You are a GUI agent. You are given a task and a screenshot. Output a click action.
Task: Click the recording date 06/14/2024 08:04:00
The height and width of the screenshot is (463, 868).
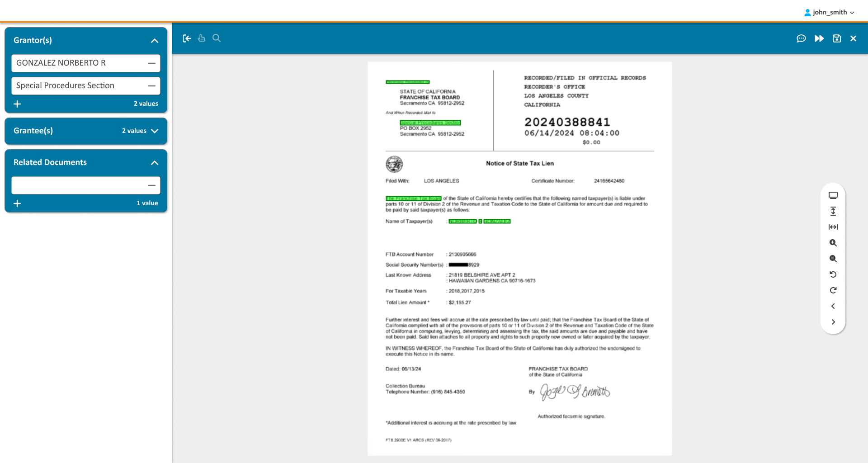[x=572, y=133]
